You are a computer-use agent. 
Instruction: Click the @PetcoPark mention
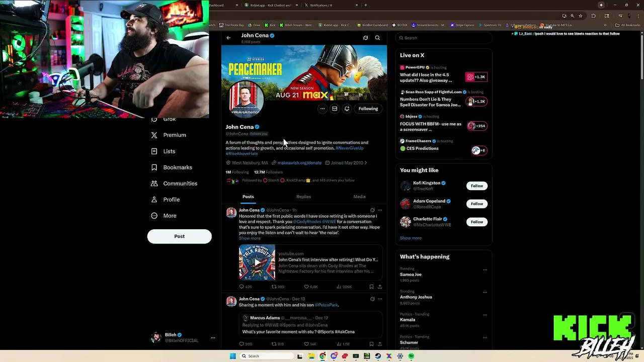327,305
